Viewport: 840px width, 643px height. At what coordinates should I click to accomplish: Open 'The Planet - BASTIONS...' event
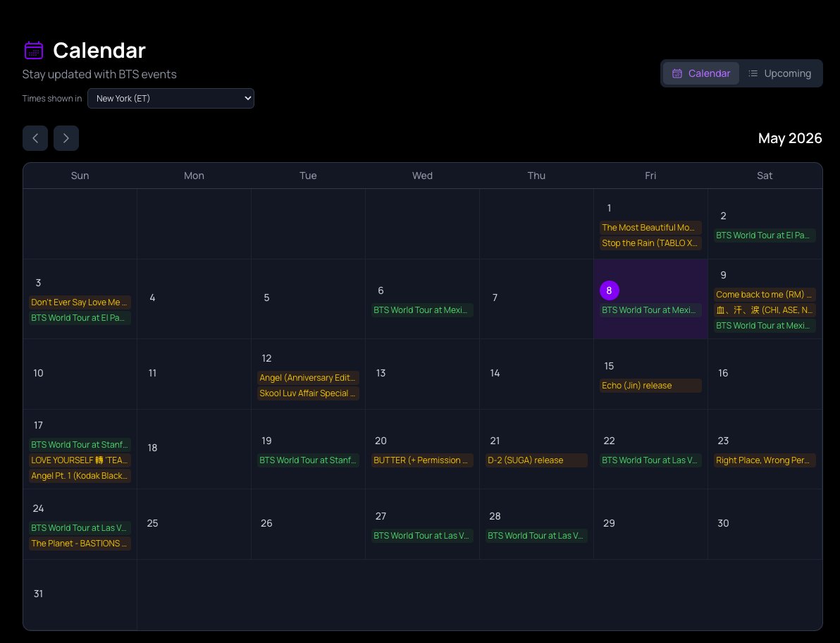coord(80,544)
